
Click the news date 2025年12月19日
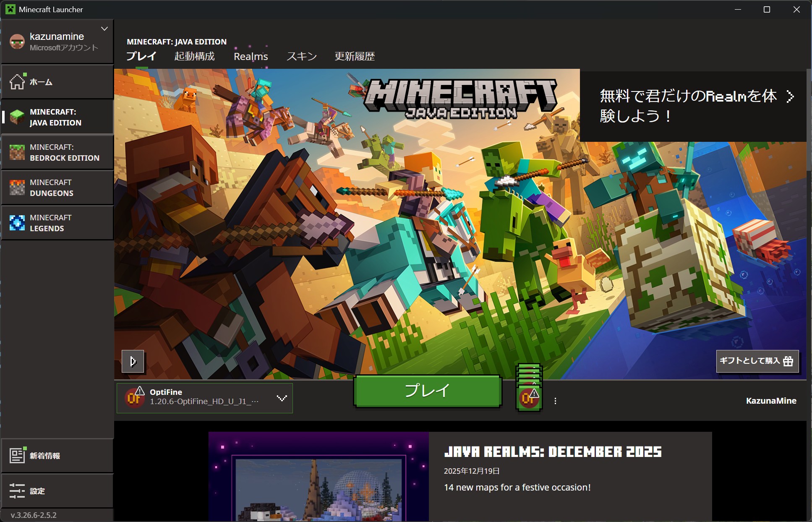click(x=472, y=471)
